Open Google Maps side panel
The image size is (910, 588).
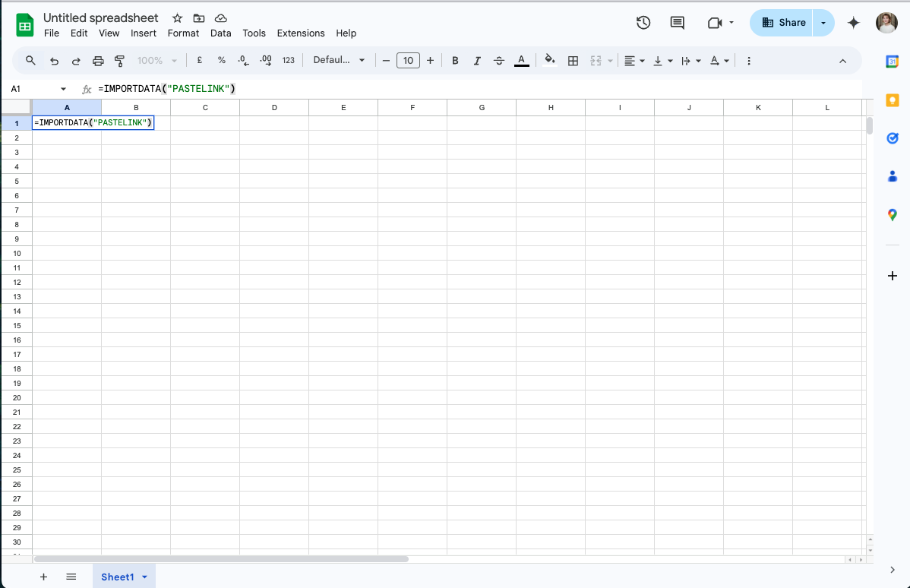(x=892, y=215)
